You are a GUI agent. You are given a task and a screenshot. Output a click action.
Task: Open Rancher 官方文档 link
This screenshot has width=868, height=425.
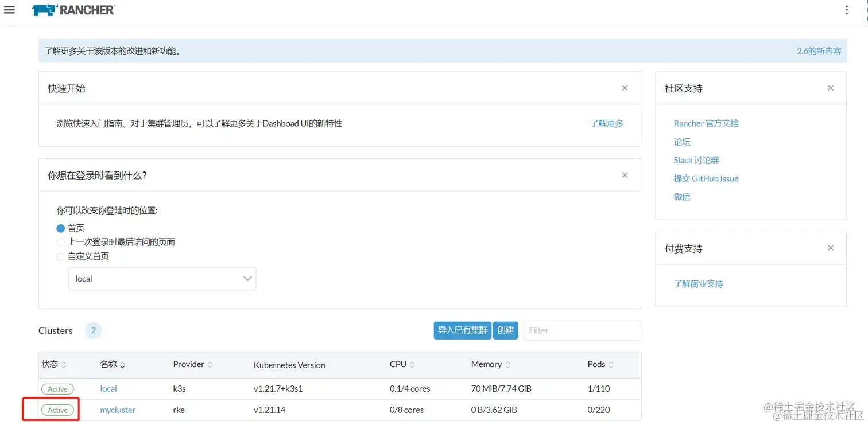point(706,123)
